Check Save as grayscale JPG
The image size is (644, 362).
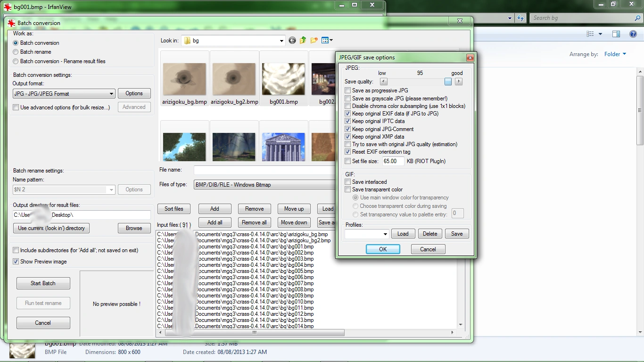(348, 99)
